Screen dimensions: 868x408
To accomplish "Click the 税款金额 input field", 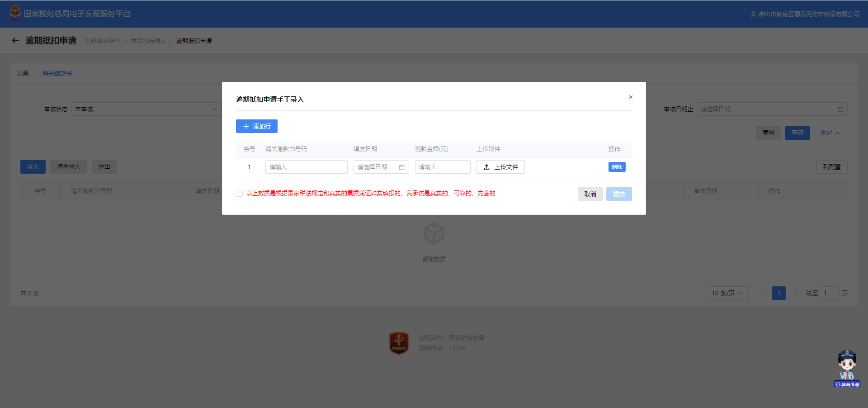I will 442,167.
